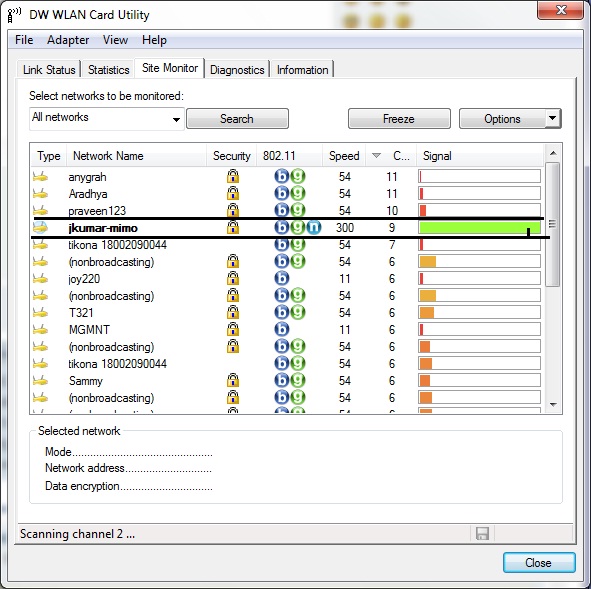The height and width of the screenshot is (589, 591).
Task: Sort by the Signal column header
Action: tap(480, 155)
